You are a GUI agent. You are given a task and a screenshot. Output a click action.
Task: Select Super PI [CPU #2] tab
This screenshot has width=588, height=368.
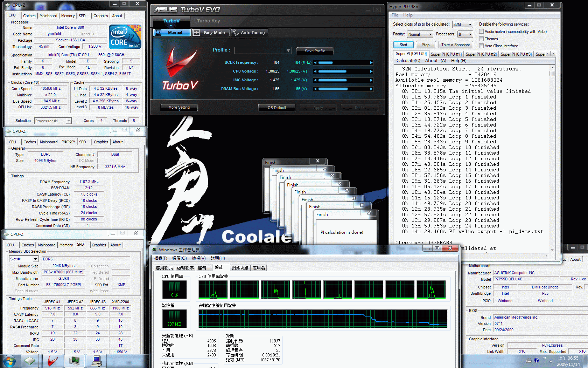pos(481,54)
